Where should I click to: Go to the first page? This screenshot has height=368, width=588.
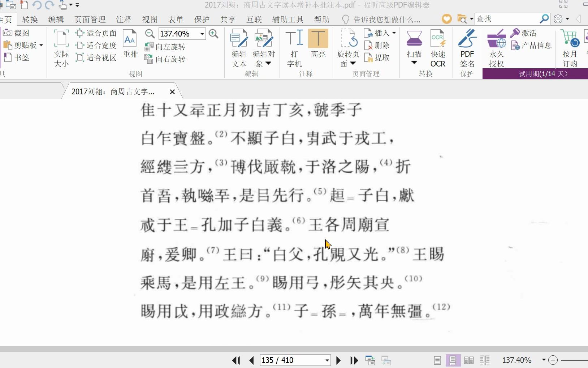[236, 360]
